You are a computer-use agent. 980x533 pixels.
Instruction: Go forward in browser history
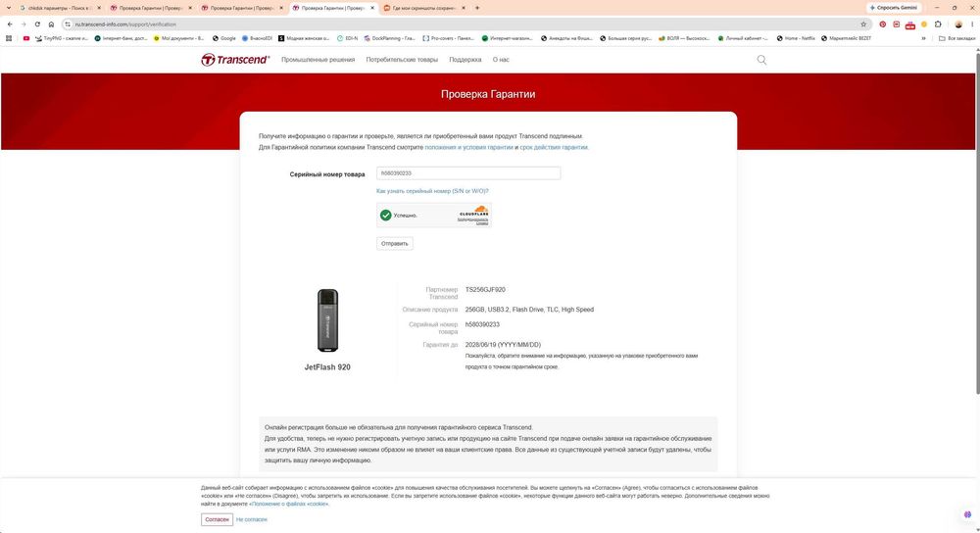[24, 24]
